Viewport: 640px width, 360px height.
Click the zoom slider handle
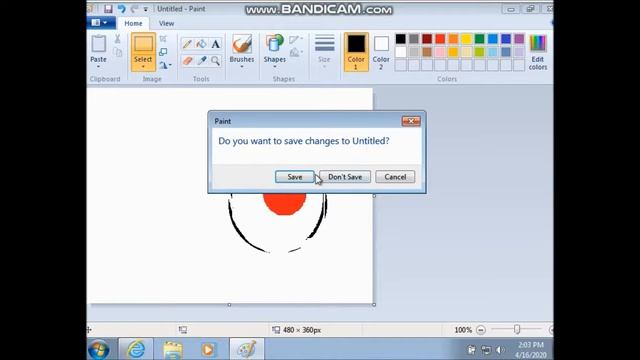(x=517, y=329)
